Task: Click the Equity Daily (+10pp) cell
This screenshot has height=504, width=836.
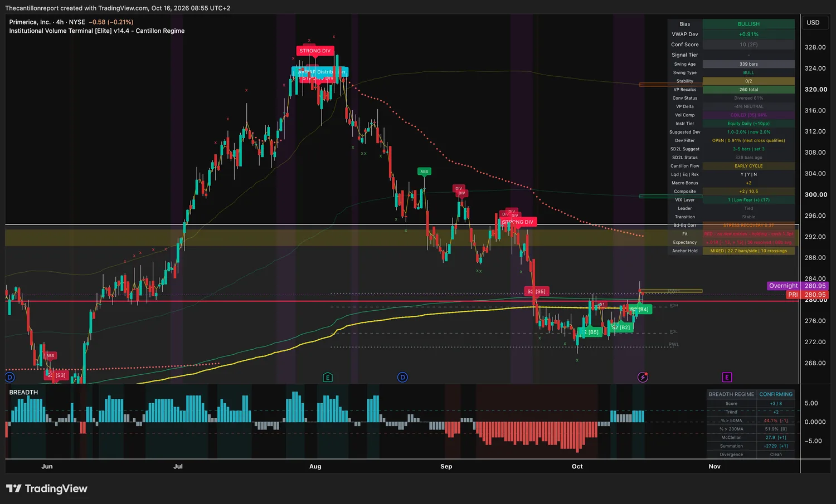Action: (748, 124)
